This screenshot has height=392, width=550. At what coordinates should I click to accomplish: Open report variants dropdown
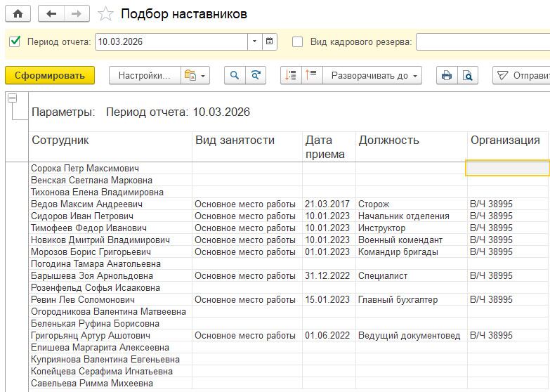tap(195, 75)
